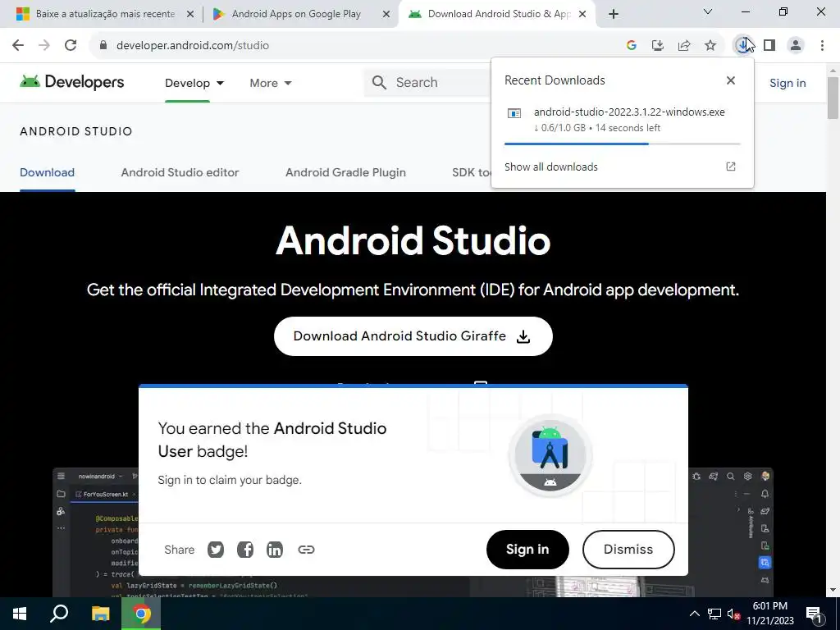
Task: Select the Download page tab
Action: [47, 172]
